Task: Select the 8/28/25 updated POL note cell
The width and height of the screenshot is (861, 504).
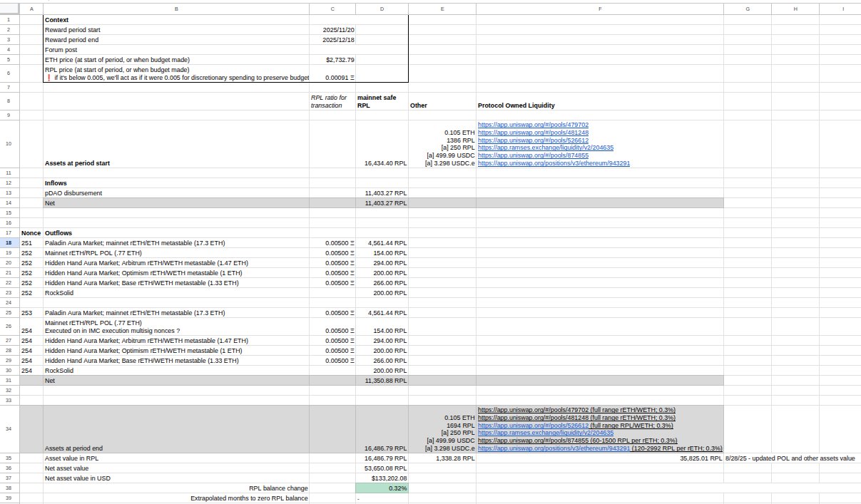Action: click(789, 458)
